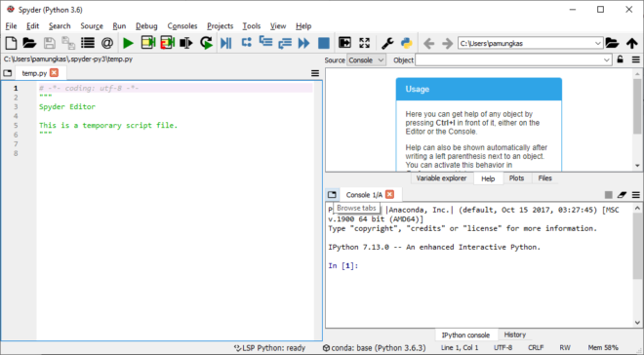Click Step over current line debug icon
The height and width of the screenshot is (355, 644).
(247, 42)
